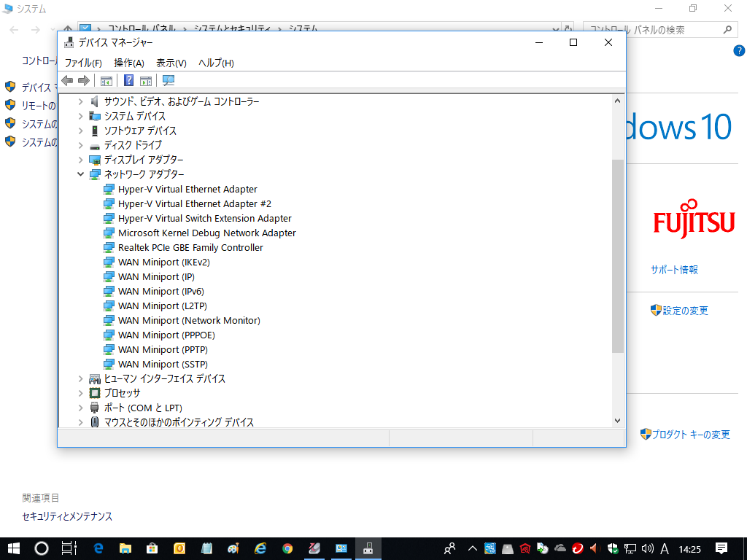
Task: Open サポート情報 link in System window
Action: coord(675,270)
